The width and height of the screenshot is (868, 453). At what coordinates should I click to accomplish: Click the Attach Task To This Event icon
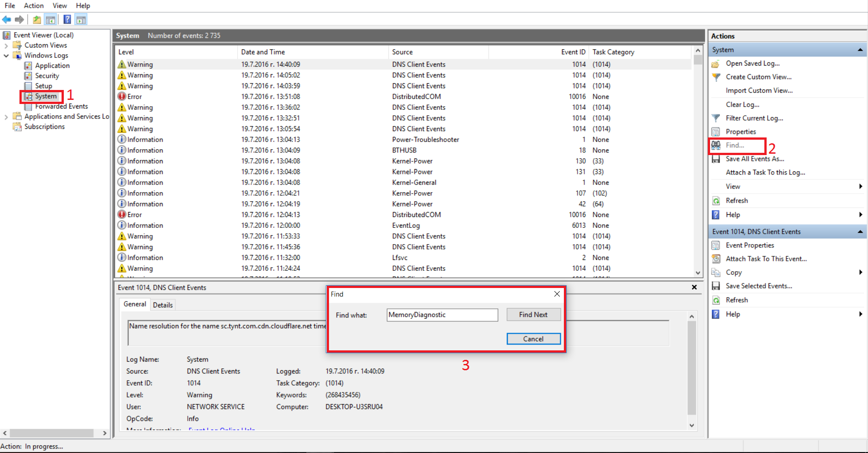(x=715, y=259)
